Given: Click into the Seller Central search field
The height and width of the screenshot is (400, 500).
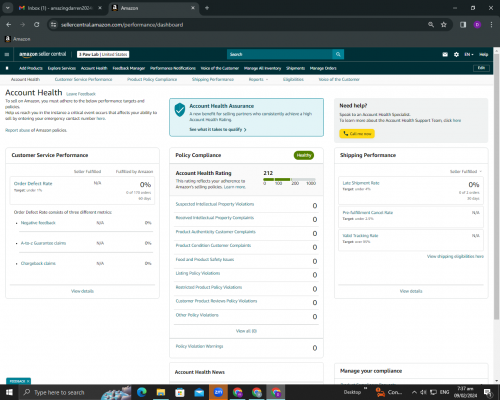Looking at the screenshot, I should pyautogui.click(x=280, y=54).
